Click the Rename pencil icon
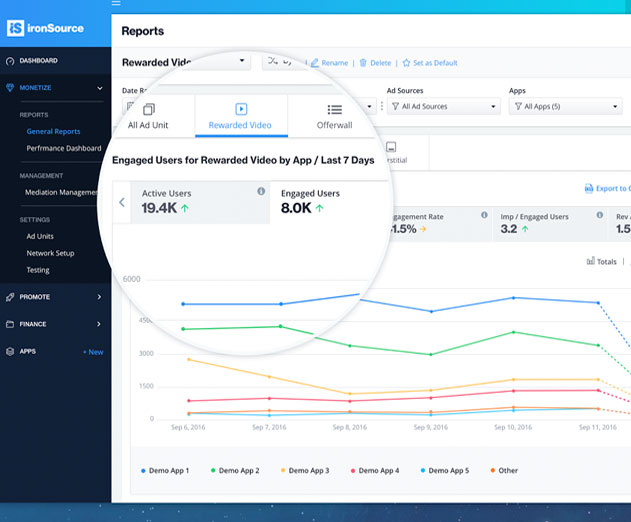The image size is (631, 522). tap(315, 63)
